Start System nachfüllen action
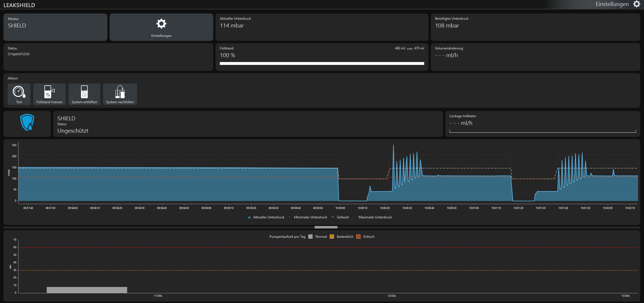The width and height of the screenshot is (644, 303). (120, 92)
